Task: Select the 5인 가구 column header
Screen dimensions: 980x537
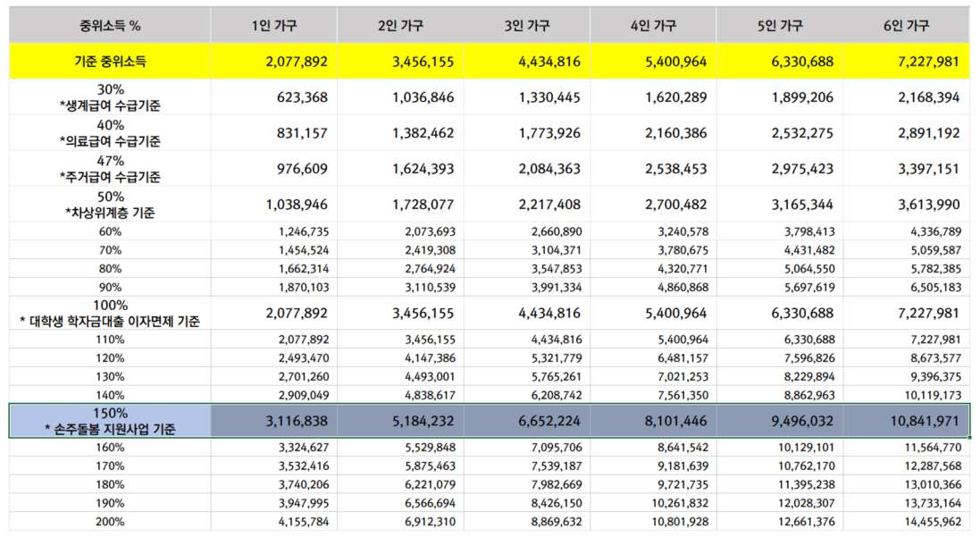Action: pos(780,26)
